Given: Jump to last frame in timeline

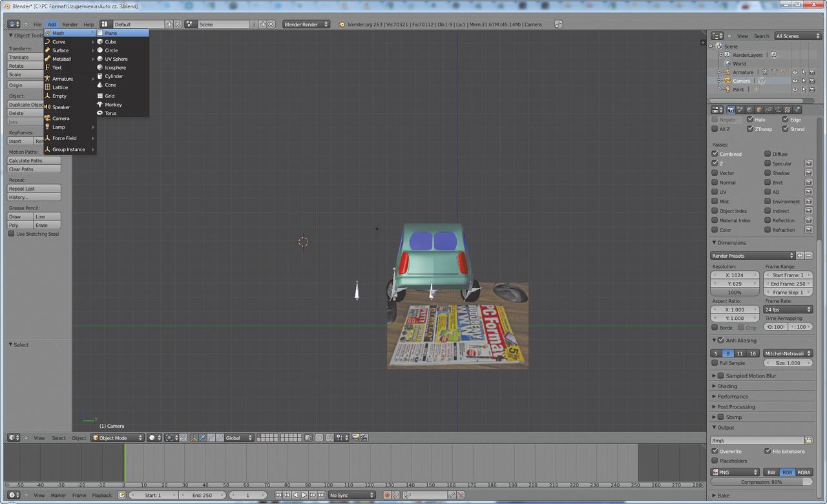Looking at the screenshot, I should pyautogui.click(x=322, y=495).
